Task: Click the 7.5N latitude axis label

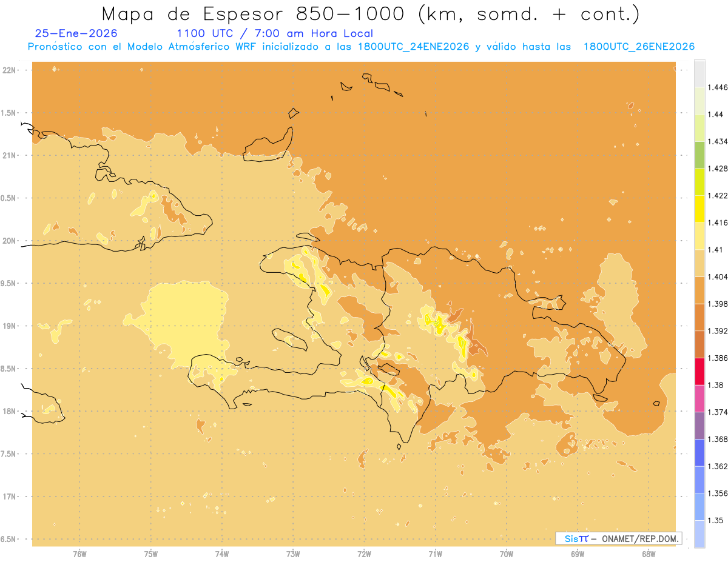Action: pos(9,454)
